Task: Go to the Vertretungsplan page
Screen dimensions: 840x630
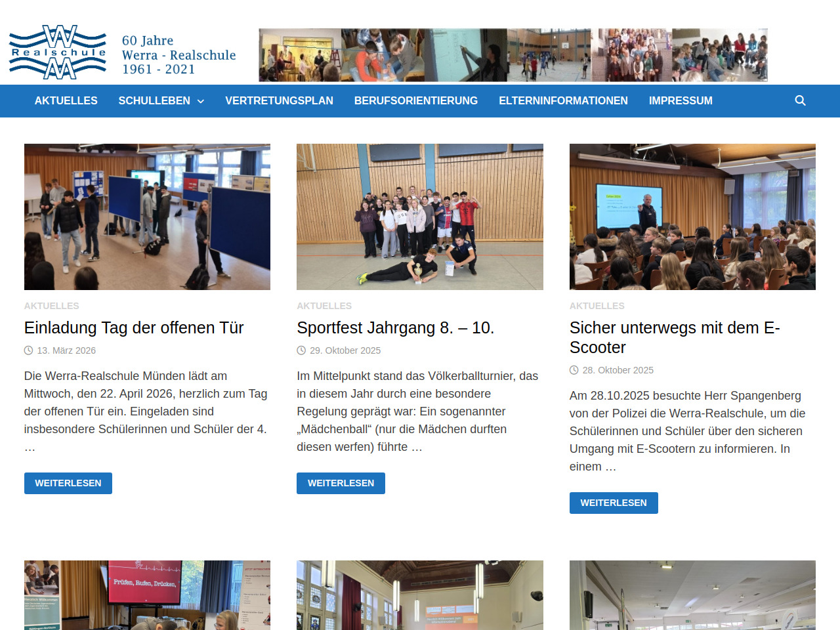Action: click(x=279, y=100)
